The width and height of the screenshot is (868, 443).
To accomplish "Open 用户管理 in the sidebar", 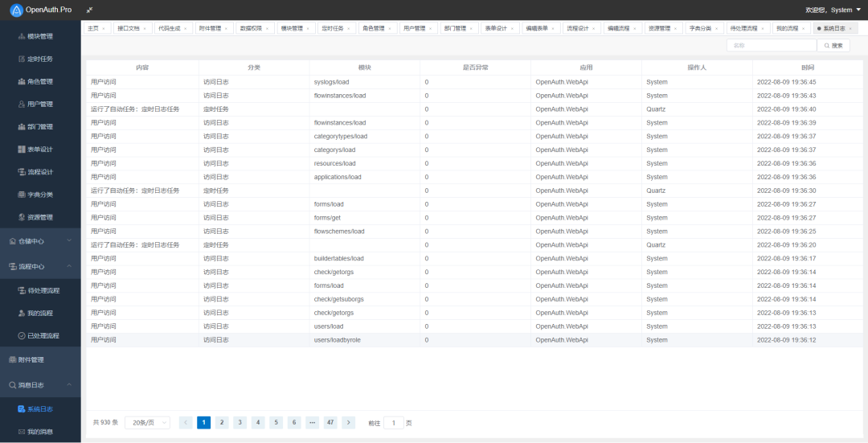I will pos(40,104).
